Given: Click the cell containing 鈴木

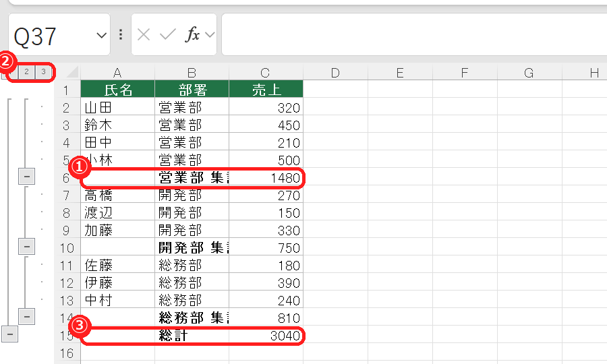Looking at the screenshot, I should click(117, 125).
